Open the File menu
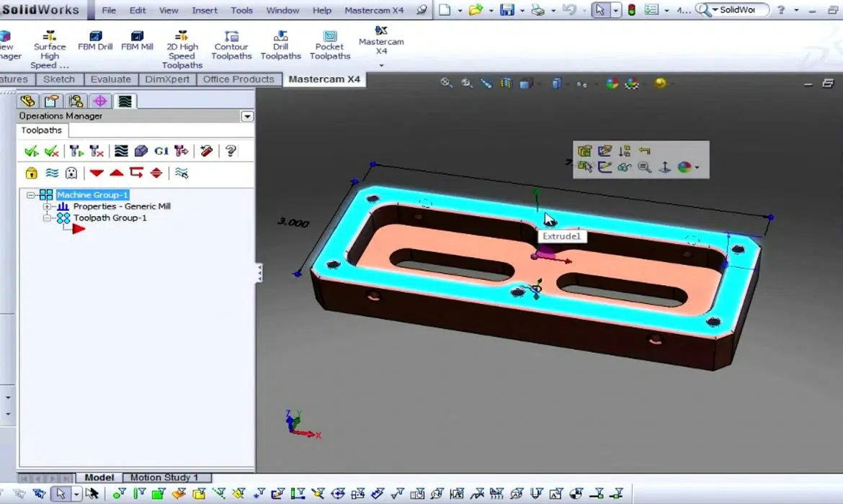Screen dimensions: 843x504 [109, 10]
